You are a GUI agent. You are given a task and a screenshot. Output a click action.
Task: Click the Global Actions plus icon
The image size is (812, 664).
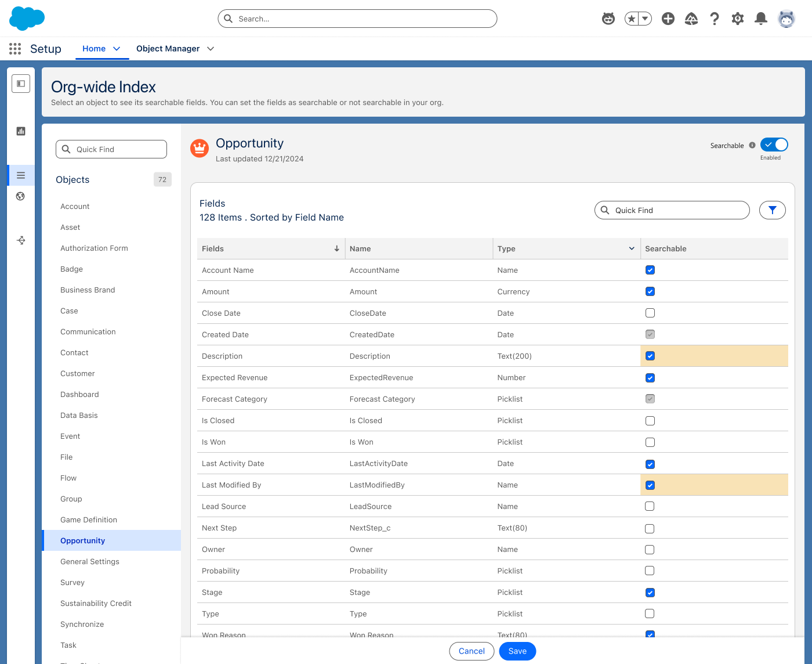668,19
